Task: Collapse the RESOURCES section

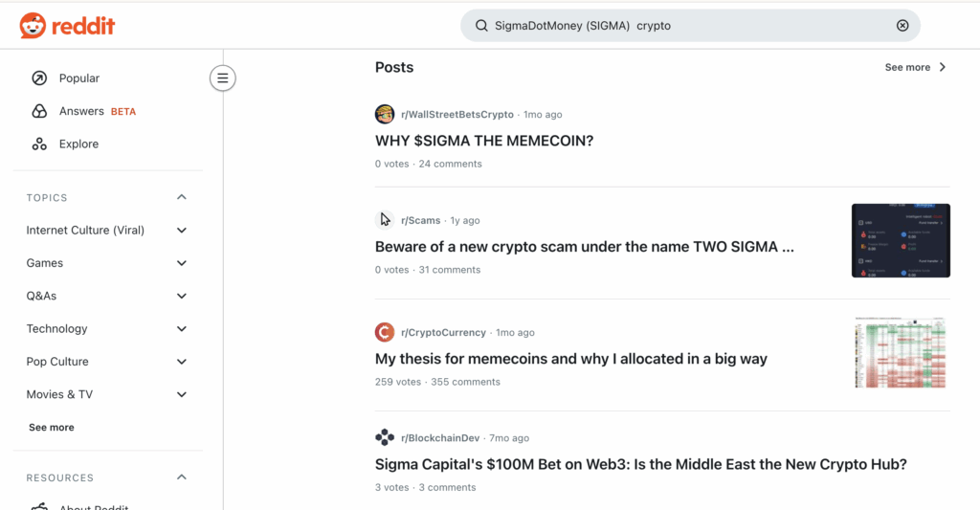Action: [x=182, y=477]
